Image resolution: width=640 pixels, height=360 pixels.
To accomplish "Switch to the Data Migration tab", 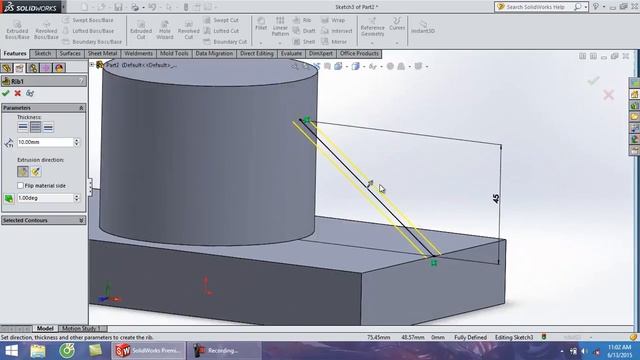I will pyautogui.click(x=214, y=54).
